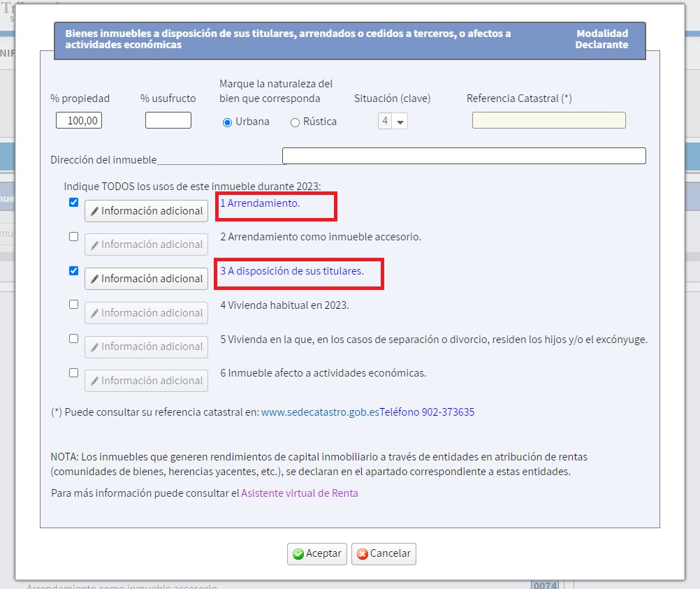
Task: Check Arrendamiento como inmueble accesorio checkbox
Action: (x=74, y=237)
